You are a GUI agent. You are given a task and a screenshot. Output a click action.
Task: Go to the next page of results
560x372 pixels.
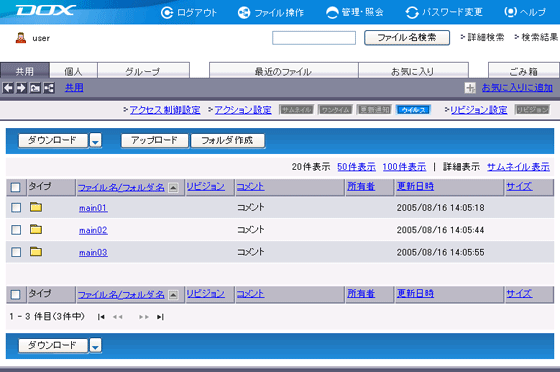pyautogui.click(x=144, y=317)
